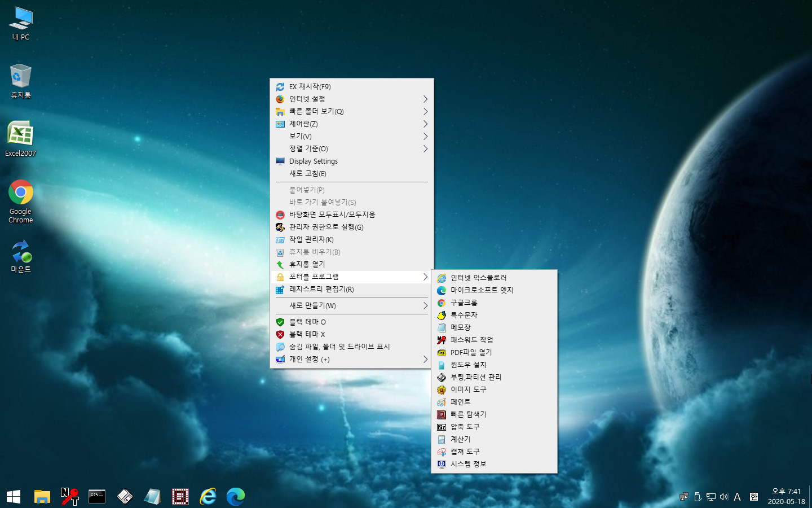Expand the 정렬 기준(O) submenu arrow
Screen dimensions: 812x508
click(x=425, y=148)
